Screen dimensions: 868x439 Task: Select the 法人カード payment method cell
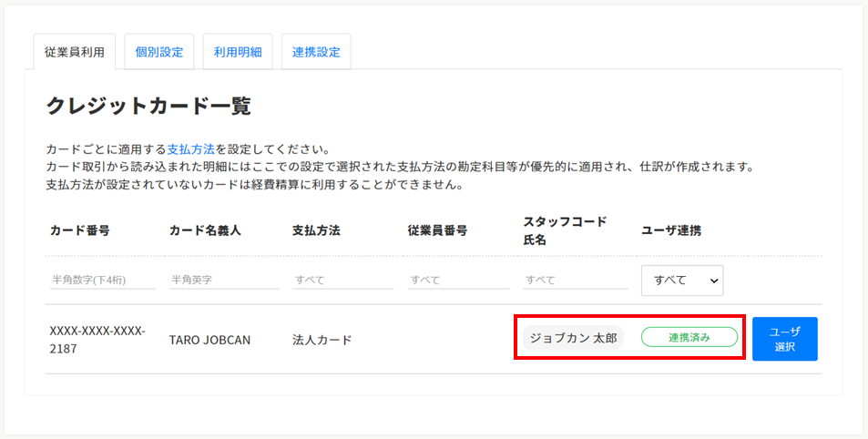(322, 340)
